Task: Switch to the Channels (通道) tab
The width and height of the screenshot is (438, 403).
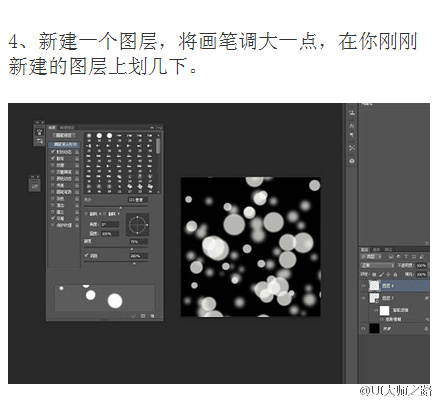Action: (x=376, y=249)
